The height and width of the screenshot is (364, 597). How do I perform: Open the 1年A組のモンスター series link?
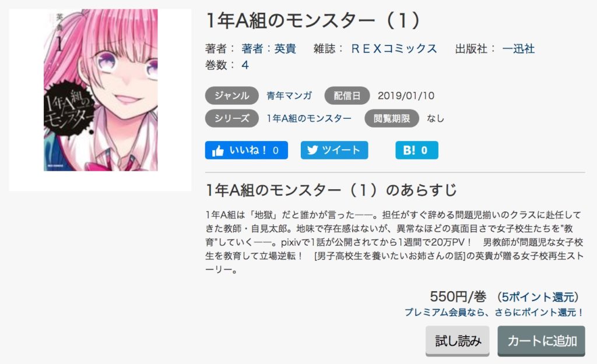point(309,119)
